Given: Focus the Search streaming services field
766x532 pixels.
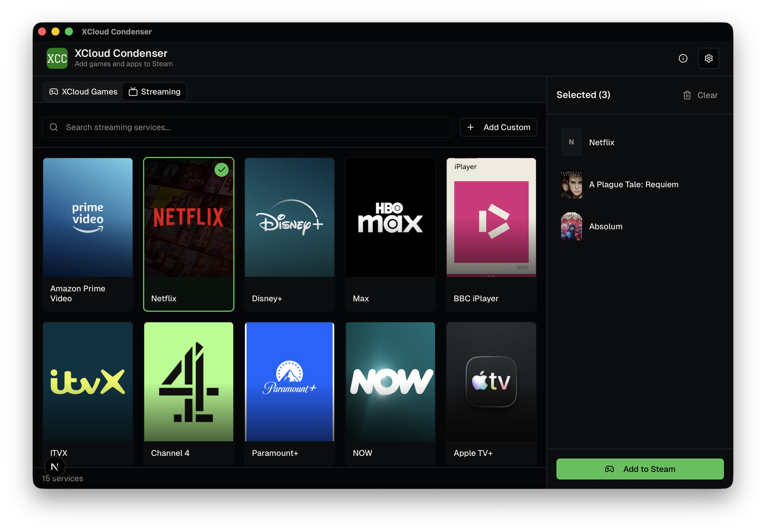Looking at the screenshot, I should (247, 127).
